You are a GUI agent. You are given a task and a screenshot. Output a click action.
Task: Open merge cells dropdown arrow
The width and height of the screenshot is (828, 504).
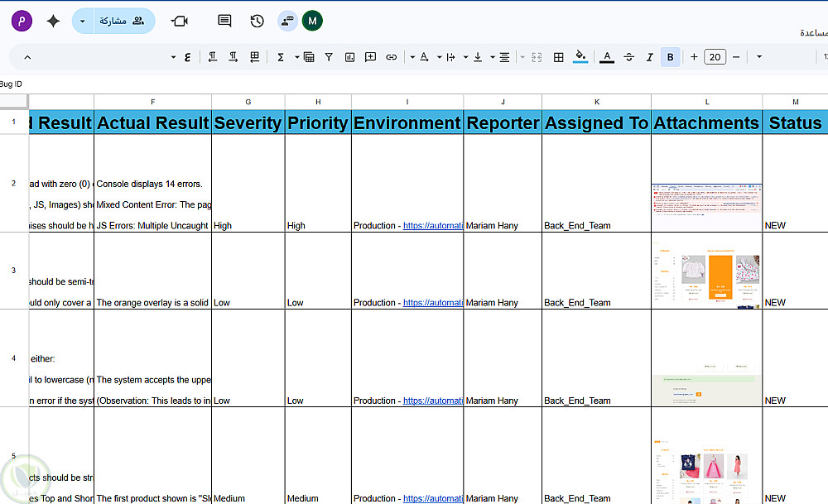(x=522, y=57)
